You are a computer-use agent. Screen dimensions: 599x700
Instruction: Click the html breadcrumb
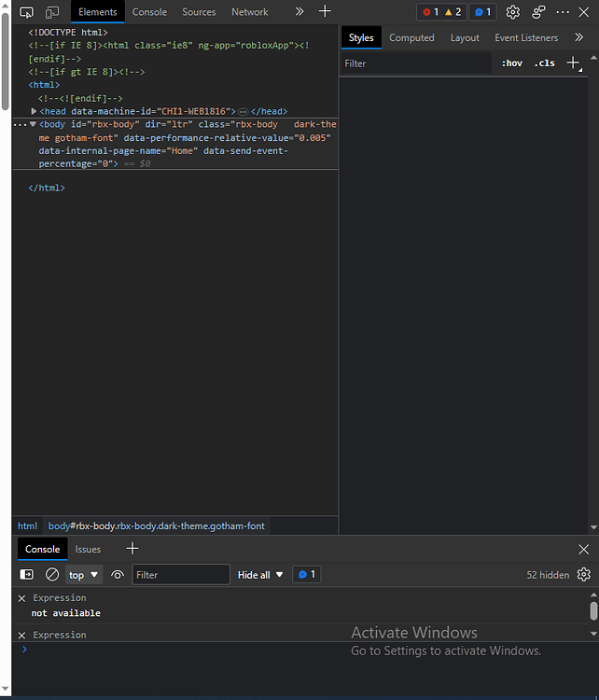tap(27, 525)
